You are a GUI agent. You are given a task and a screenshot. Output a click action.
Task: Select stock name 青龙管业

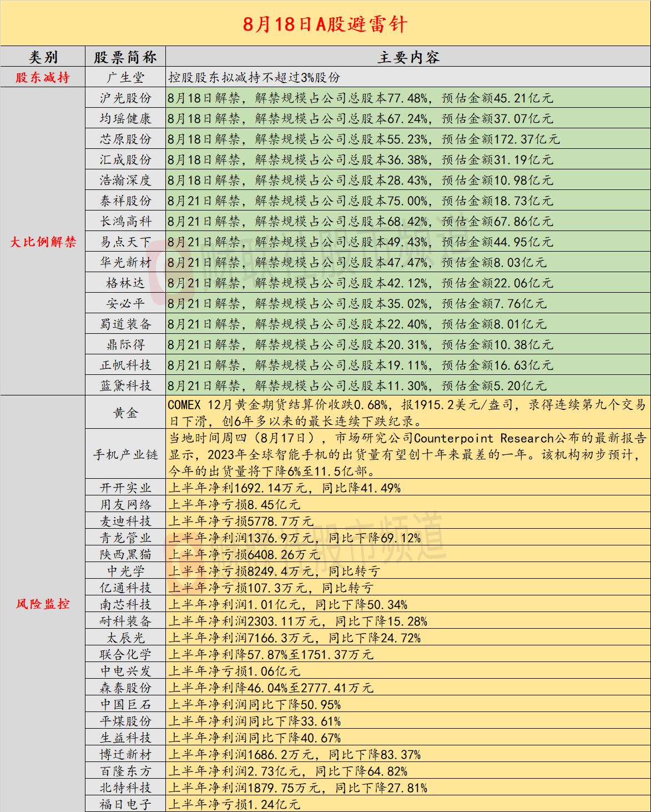click(x=125, y=538)
